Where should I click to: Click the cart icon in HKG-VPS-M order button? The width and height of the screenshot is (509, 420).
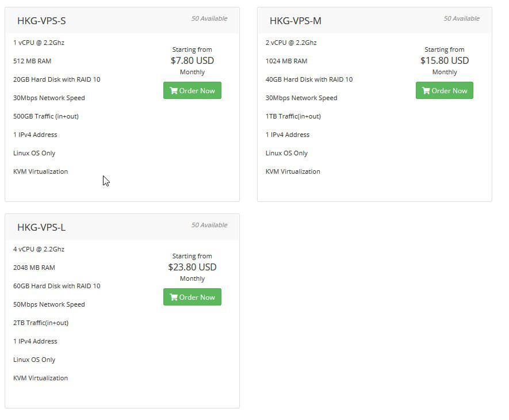426,91
